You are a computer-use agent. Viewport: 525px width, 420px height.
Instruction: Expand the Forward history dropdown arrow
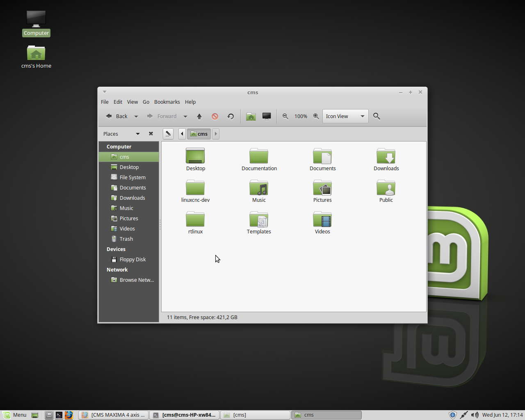(x=185, y=116)
